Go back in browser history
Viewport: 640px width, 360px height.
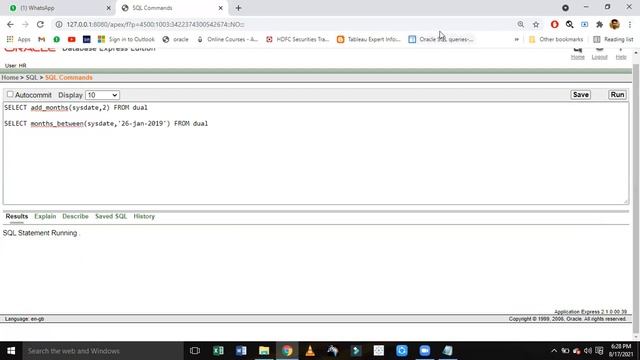(10, 24)
